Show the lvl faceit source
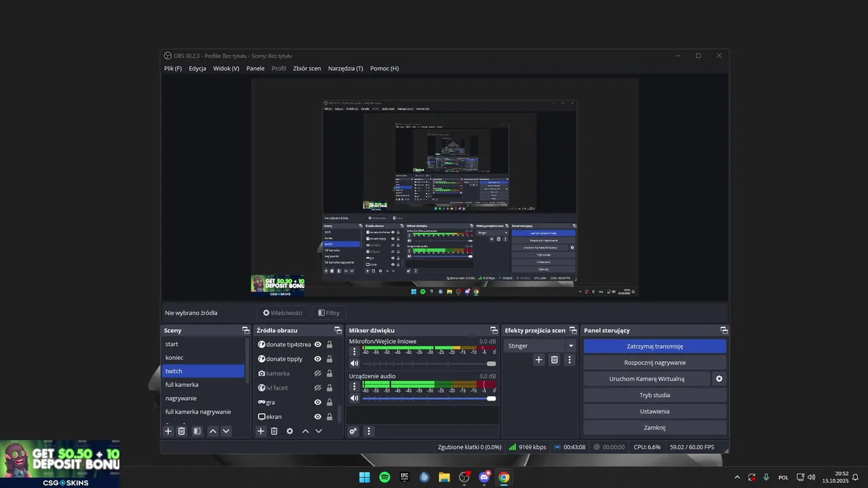Viewport: 868px width, 488px height. click(317, 388)
